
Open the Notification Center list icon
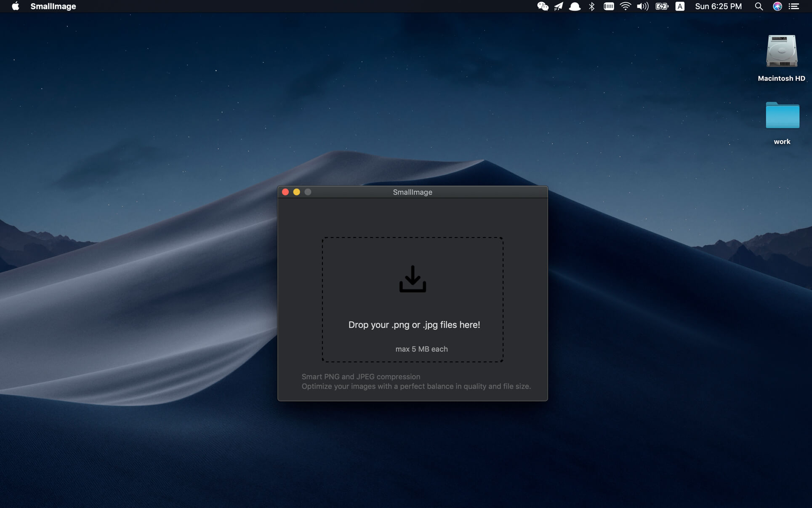point(794,6)
